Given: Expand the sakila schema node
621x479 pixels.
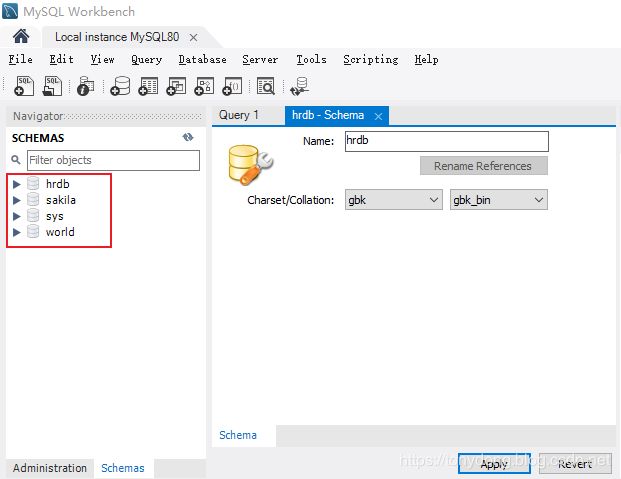Looking at the screenshot, I should pyautogui.click(x=17, y=200).
